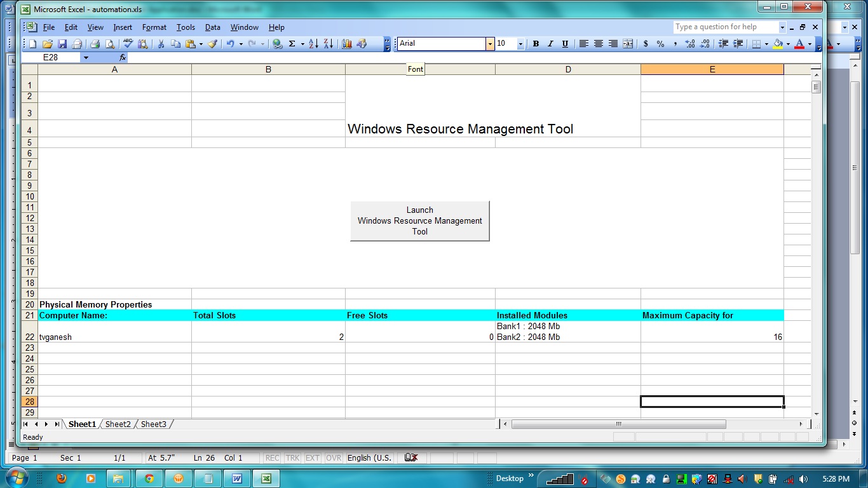The image size is (868, 488).
Task: Toggle bold formatting
Action: pyautogui.click(x=534, y=43)
